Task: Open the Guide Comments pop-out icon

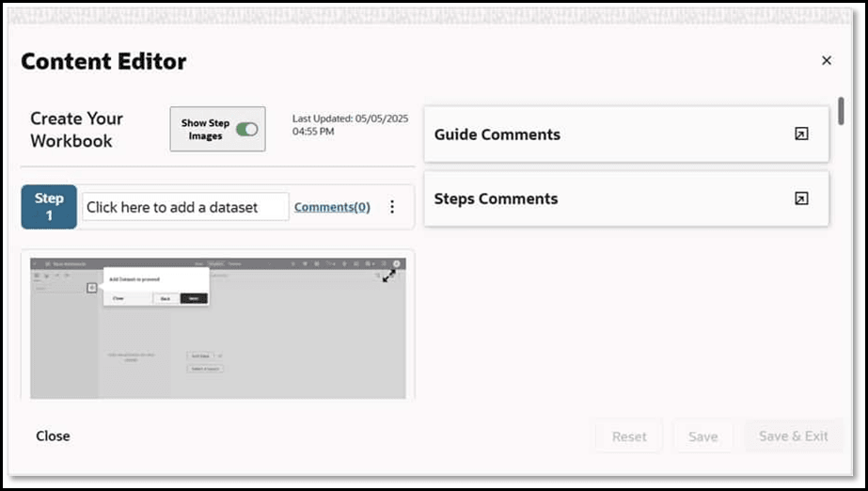Action: (801, 134)
